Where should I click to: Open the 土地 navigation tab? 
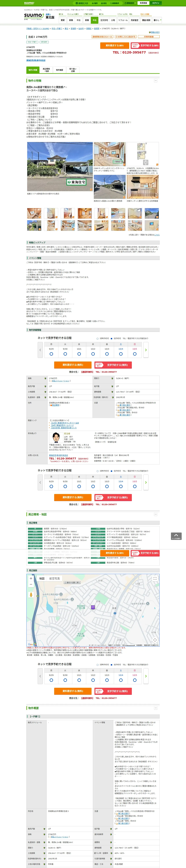pos(113,20)
